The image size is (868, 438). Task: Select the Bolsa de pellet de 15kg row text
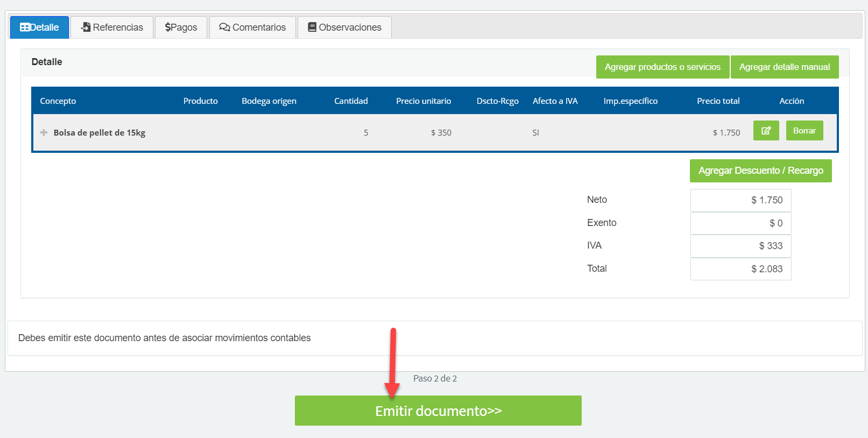100,133
